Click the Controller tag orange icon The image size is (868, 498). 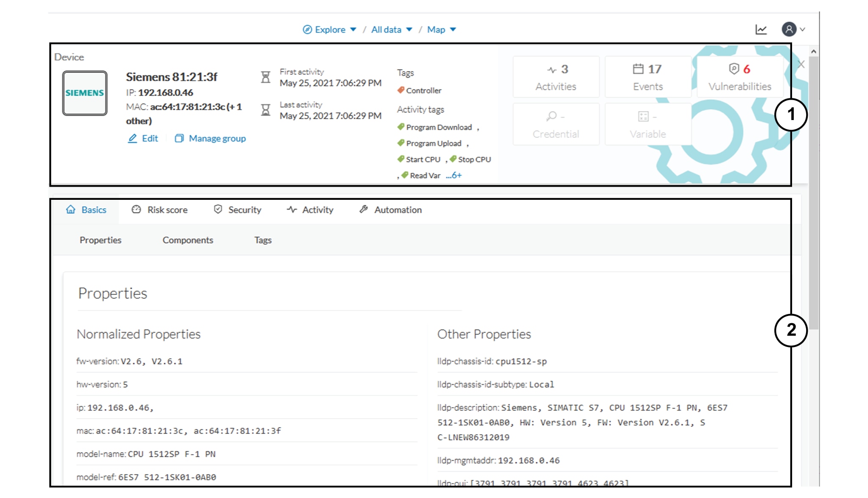click(401, 90)
